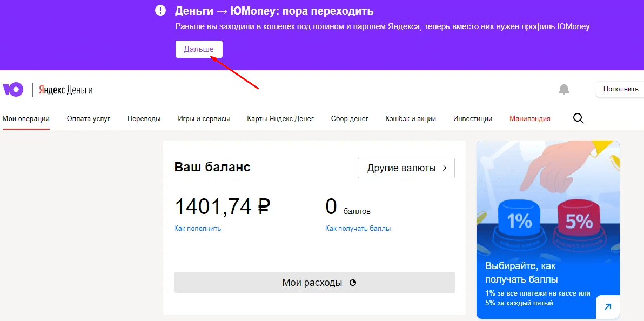The image size is (644, 321).
Task: Click the Пополнить button
Action: pyautogui.click(x=620, y=89)
